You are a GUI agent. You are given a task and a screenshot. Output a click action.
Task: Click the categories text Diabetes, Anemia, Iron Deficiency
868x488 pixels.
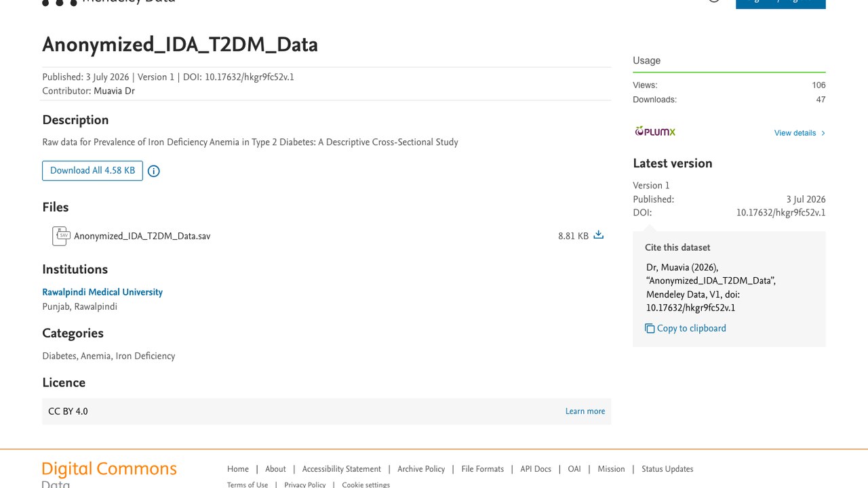108,356
